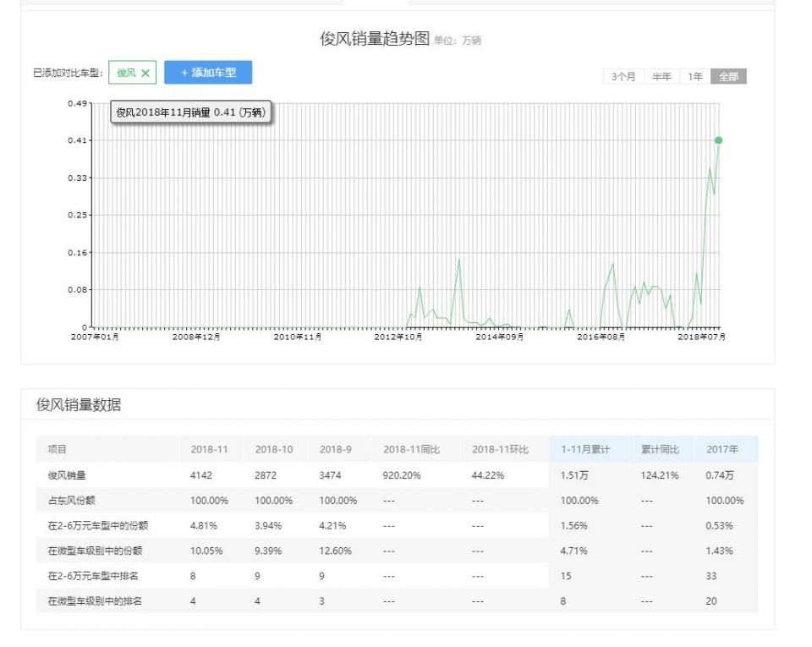Click the 2007年01月 x-axis label
812x647 pixels.
[x=95, y=337]
